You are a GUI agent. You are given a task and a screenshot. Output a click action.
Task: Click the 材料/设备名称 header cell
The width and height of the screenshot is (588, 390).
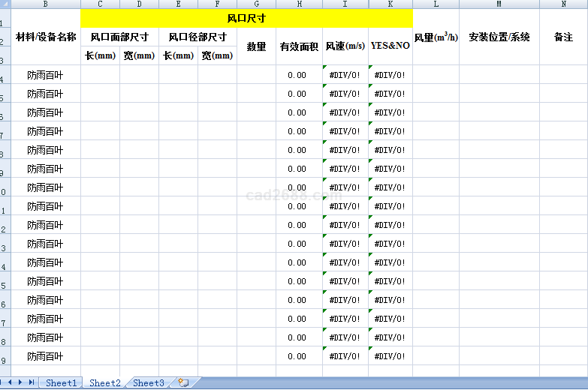click(x=46, y=37)
